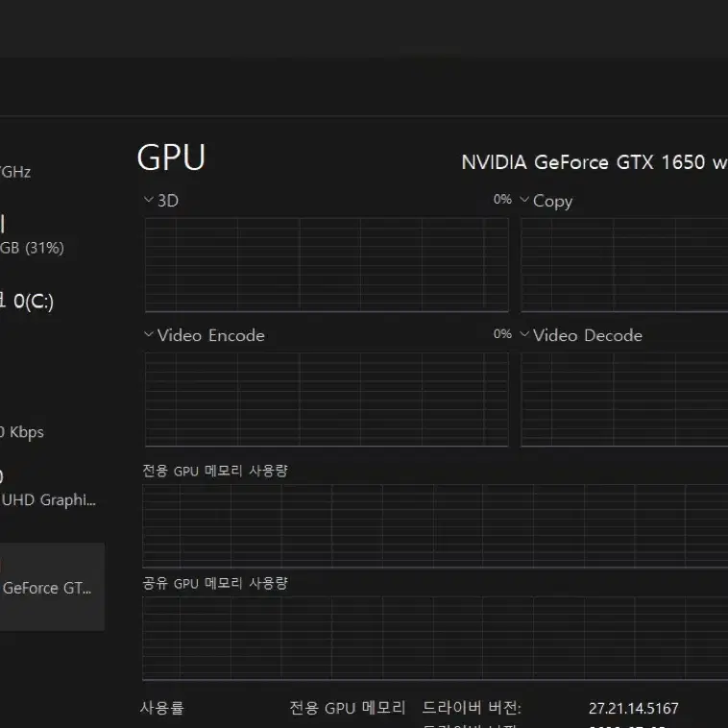Click the Video Encode 0% value
Image resolution: width=728 pixels, height=728 pixels.
[502, 334]
